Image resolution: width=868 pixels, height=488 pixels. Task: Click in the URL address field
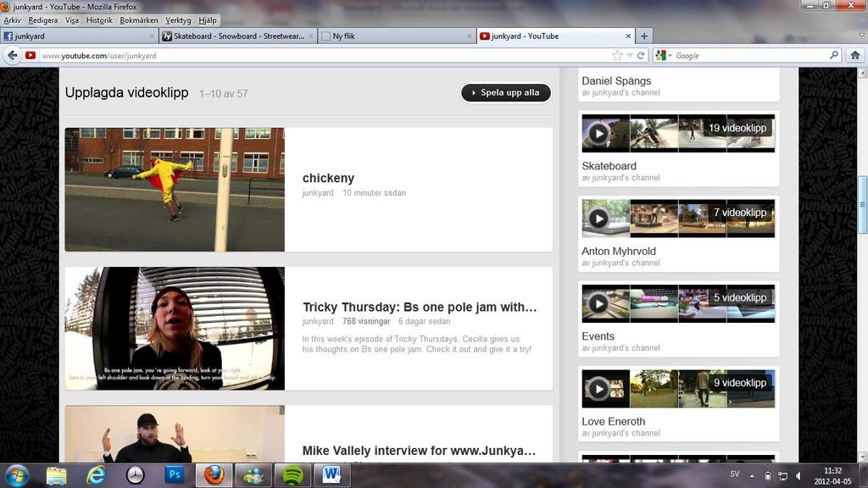coord(326,55)
